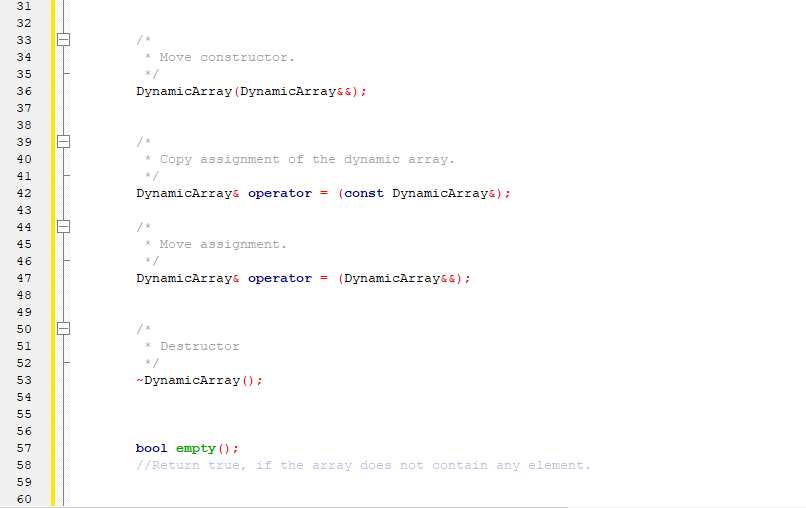
Task: Collapse the Move constructor comment fold at line 33
Action: click(x=63, y=40)
